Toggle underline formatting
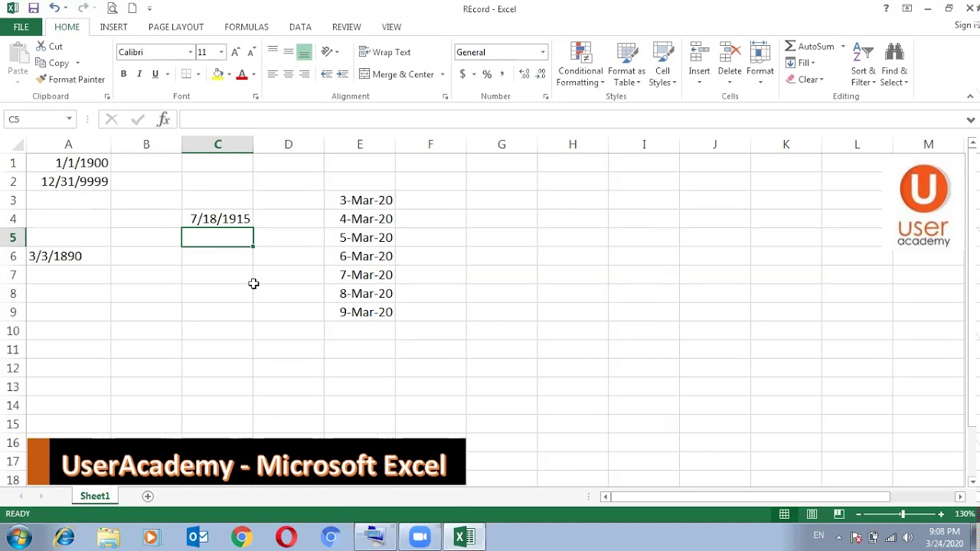980x551 pixels. (x=155, y=74)
